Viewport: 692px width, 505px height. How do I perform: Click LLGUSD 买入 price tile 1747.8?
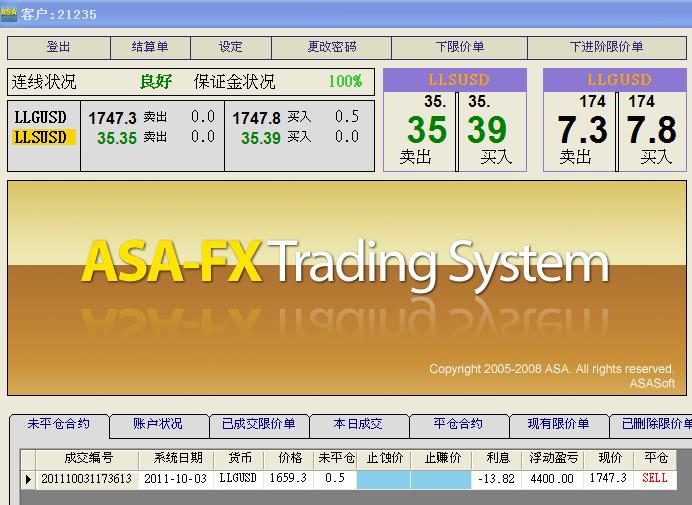pos(652,132)
